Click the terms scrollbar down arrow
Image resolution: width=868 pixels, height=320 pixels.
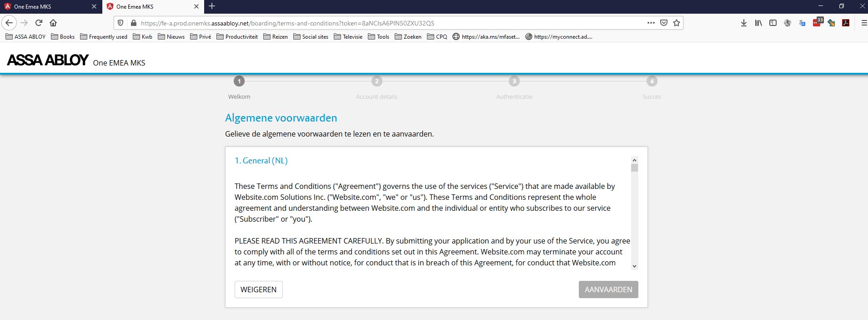pos(634,266)
